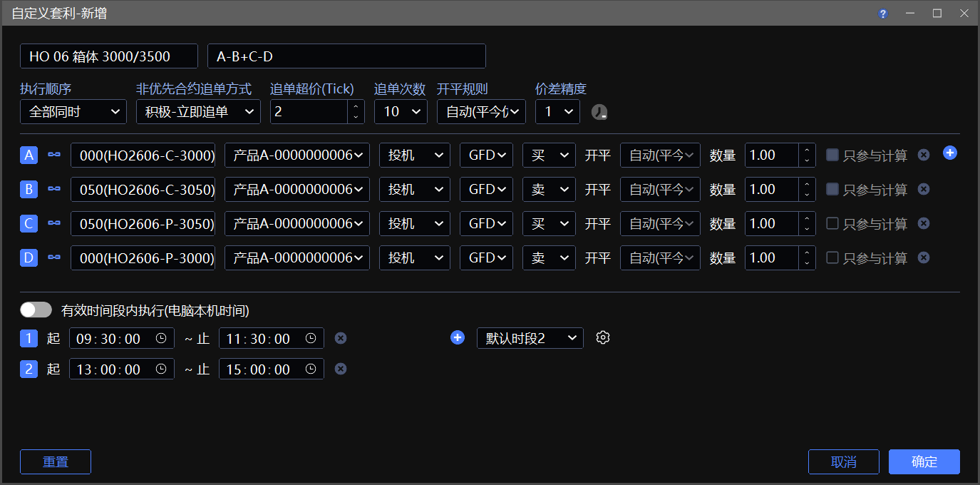
Task: Open the 非优先合约追单方式 dropdown
Action: coord(198,112)
